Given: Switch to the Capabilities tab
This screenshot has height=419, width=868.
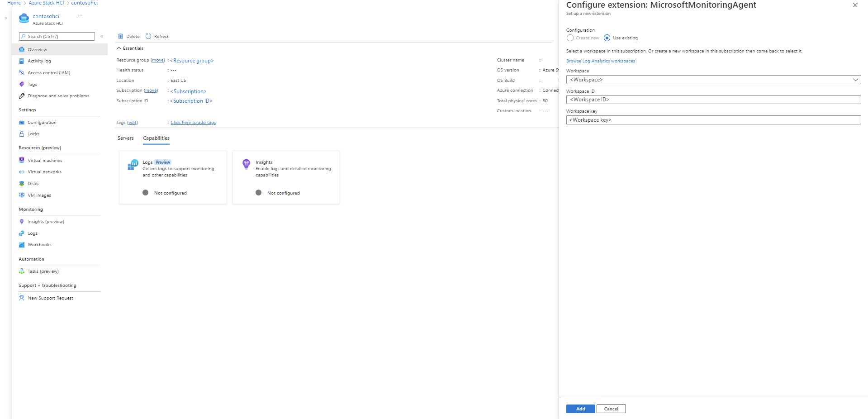Looking at the screenshot, I should [x=156, y=138].
